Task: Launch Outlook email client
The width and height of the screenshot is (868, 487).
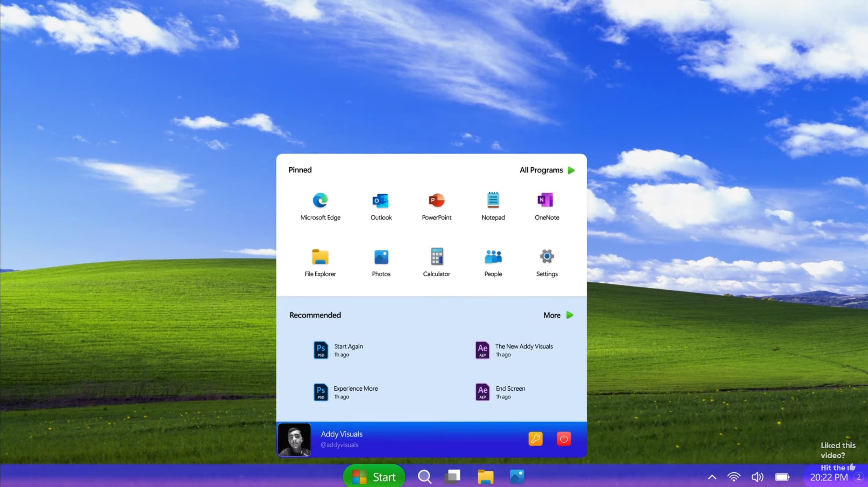Action: click(381, 206)
